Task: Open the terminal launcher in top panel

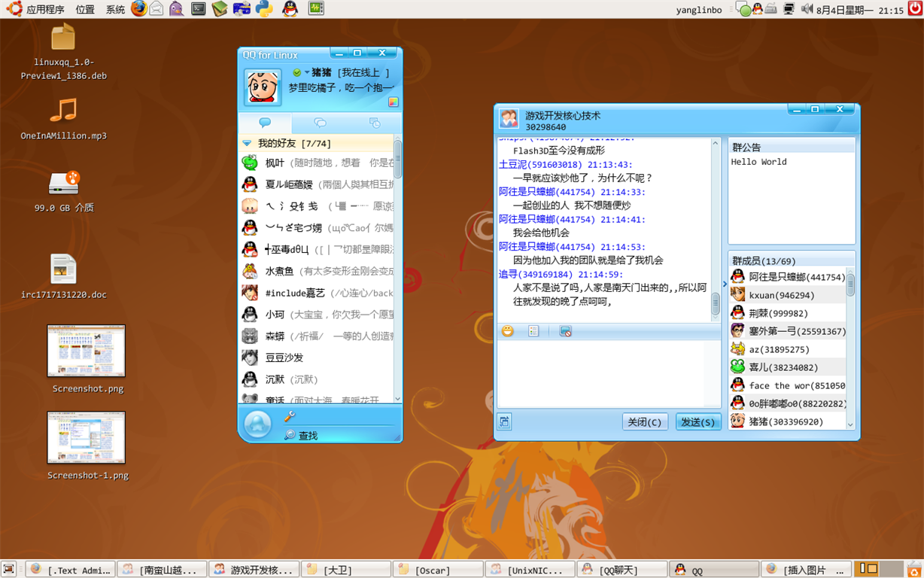Action: [x=198, y=9]
